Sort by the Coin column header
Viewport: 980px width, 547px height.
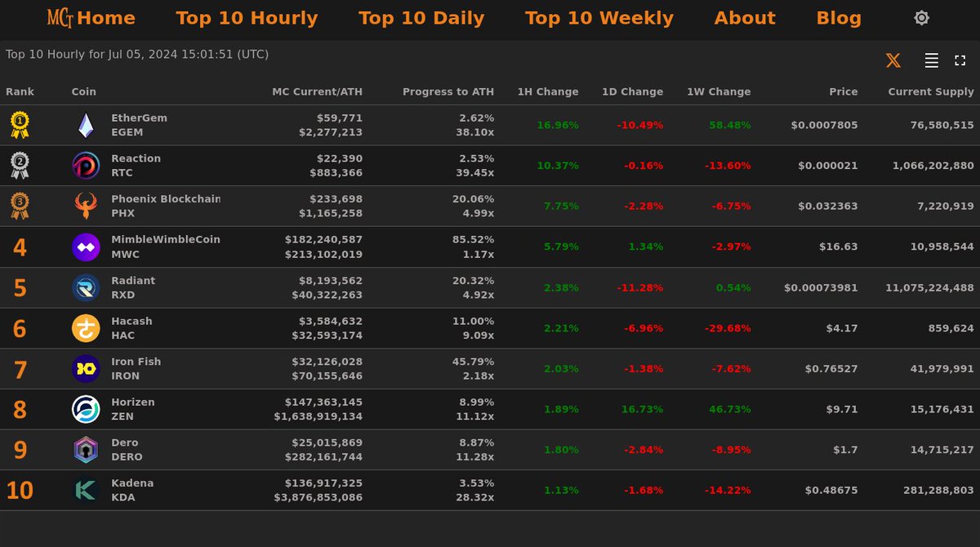(x=84, y=91)
